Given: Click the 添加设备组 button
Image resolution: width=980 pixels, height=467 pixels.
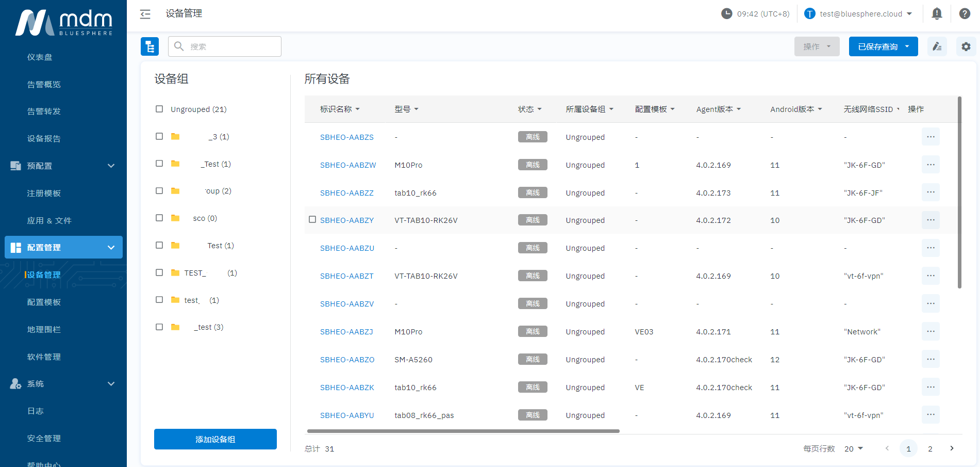Looking at the screenshot, I should click(215, 439).
